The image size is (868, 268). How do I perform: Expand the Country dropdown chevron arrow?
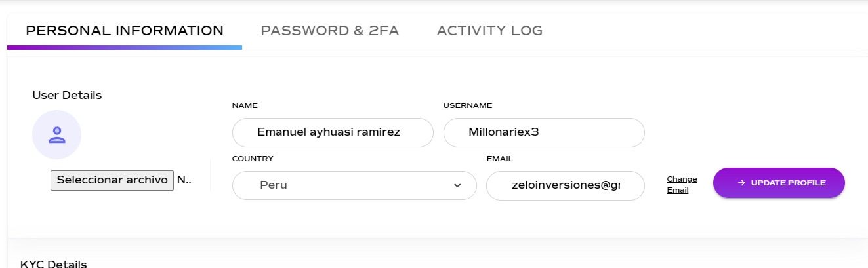[457, 185]
